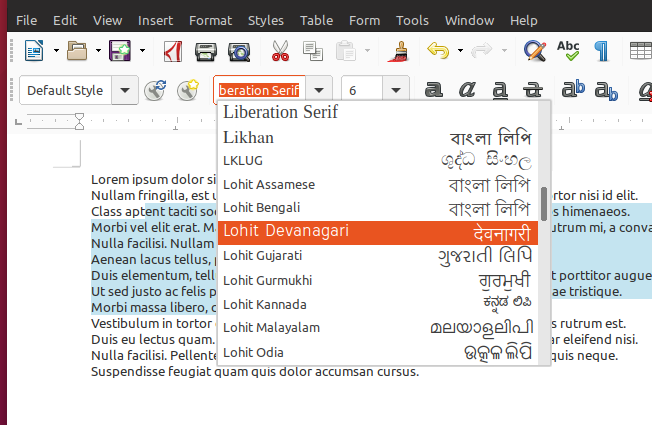This screenshot has height=425, width=652.
Task: Select Lohit Devanagari highlighted font
Action: point(378,233)
